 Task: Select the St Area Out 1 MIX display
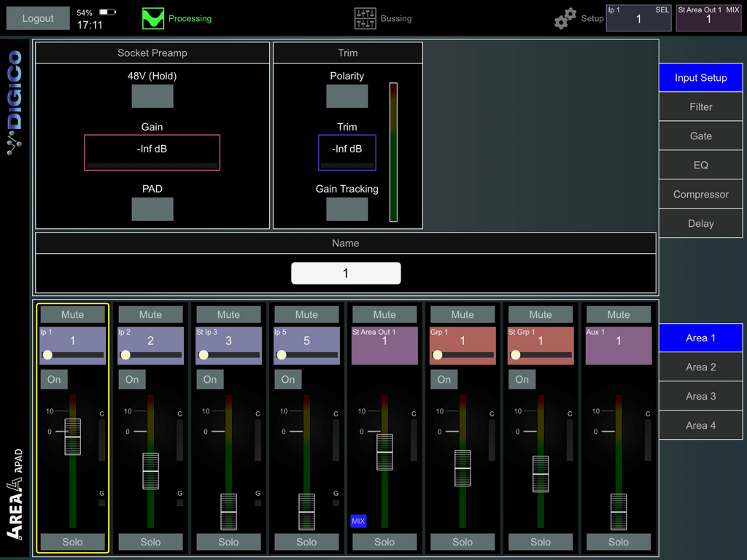[x=706, y=16]
